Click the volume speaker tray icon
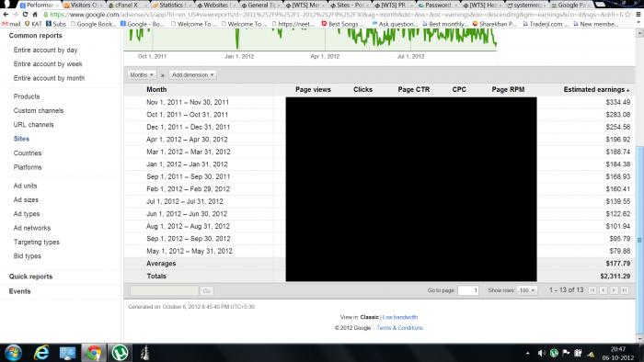The width and height of the screenshot is (644, 362). click(541, 353)
